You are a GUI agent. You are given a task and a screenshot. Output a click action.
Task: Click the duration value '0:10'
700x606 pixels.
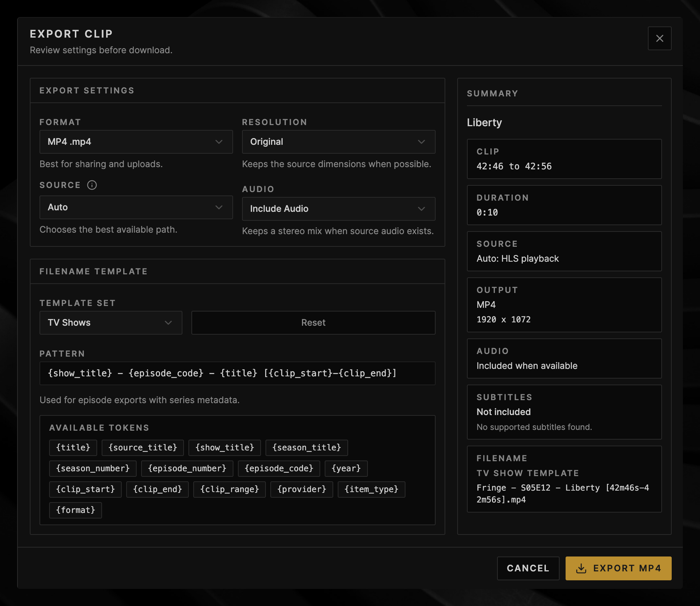pos(487,213)
